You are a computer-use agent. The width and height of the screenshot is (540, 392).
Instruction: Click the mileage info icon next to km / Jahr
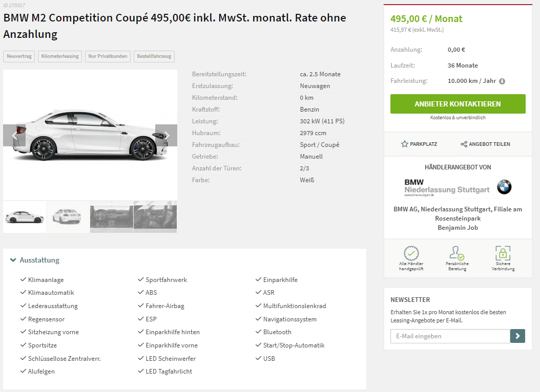502,81
